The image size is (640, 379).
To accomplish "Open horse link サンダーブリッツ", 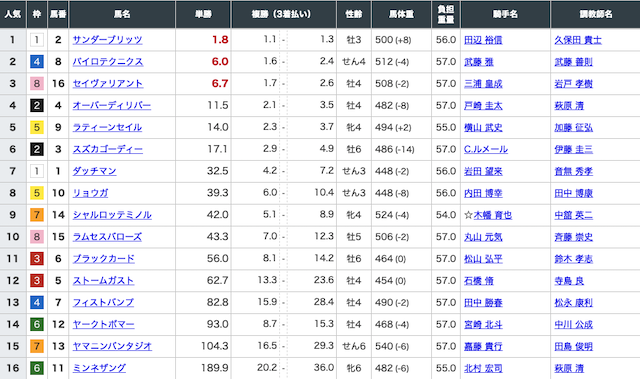I will 107,40.
